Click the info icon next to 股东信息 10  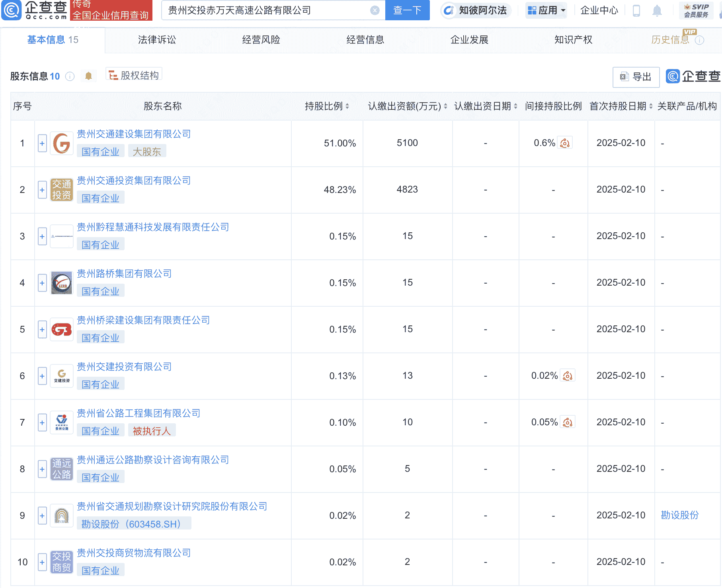point(70,76)
